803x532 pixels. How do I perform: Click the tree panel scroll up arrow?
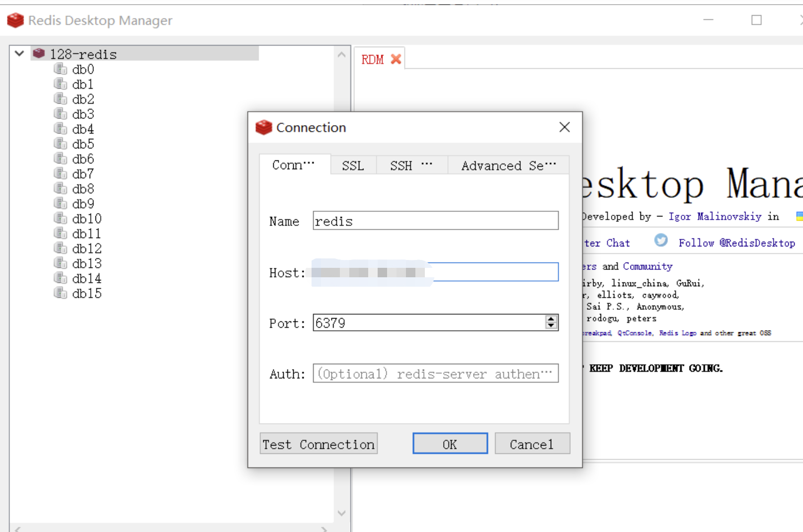341,55
